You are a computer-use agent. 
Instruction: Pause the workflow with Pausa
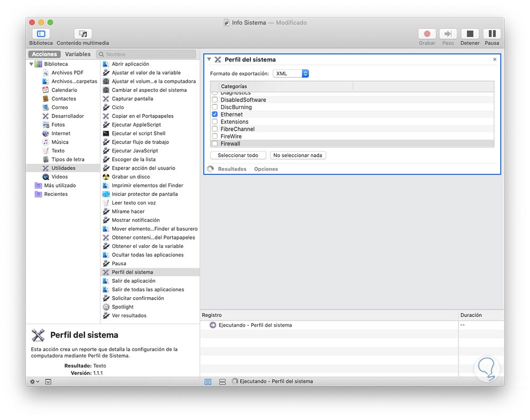492,33
